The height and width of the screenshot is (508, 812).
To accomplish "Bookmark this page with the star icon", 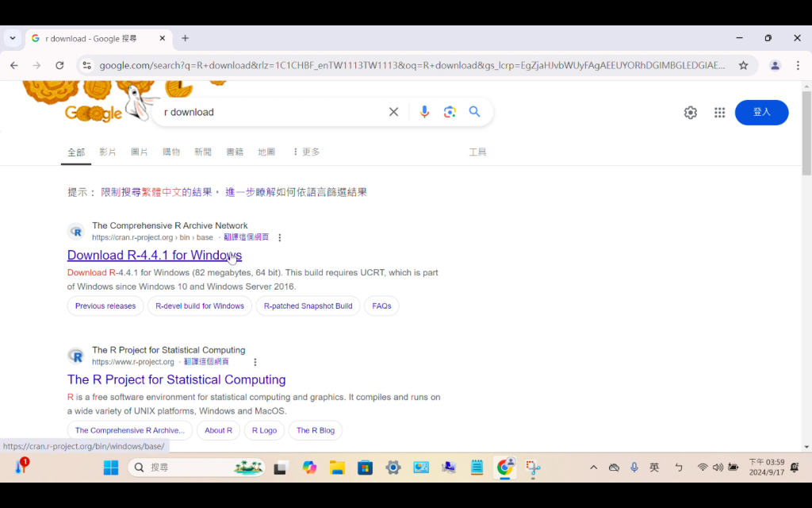I will click(x=743, y=65).
